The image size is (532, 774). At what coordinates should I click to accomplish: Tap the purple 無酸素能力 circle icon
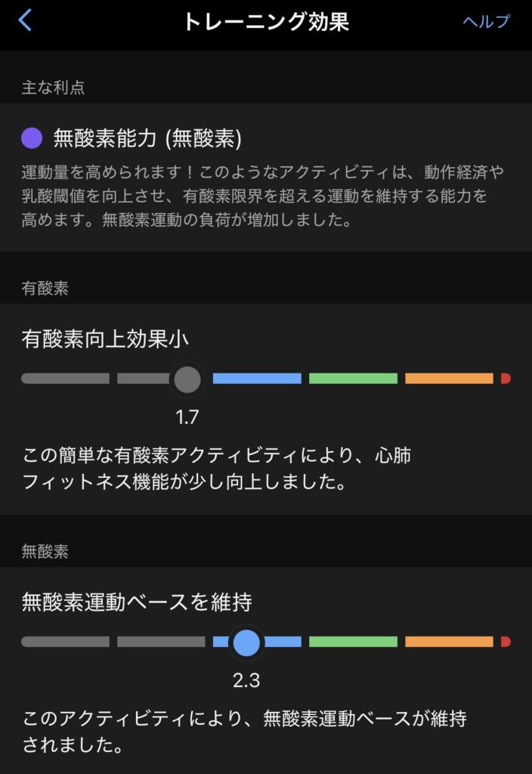[32, 138]
